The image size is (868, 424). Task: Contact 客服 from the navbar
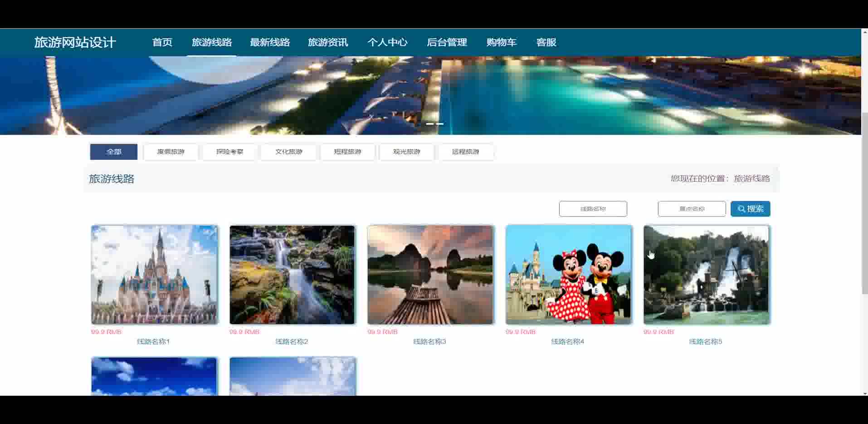click(x=546, y=42)
